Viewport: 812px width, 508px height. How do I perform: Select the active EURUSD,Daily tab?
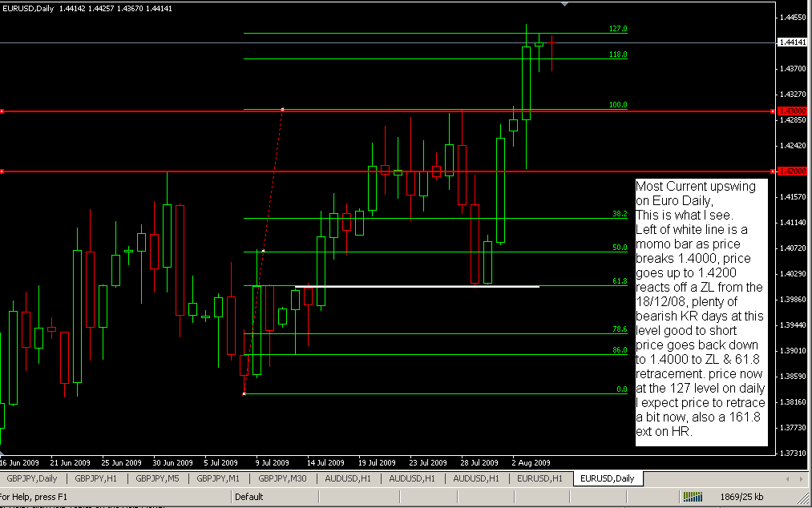(x=607, y=478)
